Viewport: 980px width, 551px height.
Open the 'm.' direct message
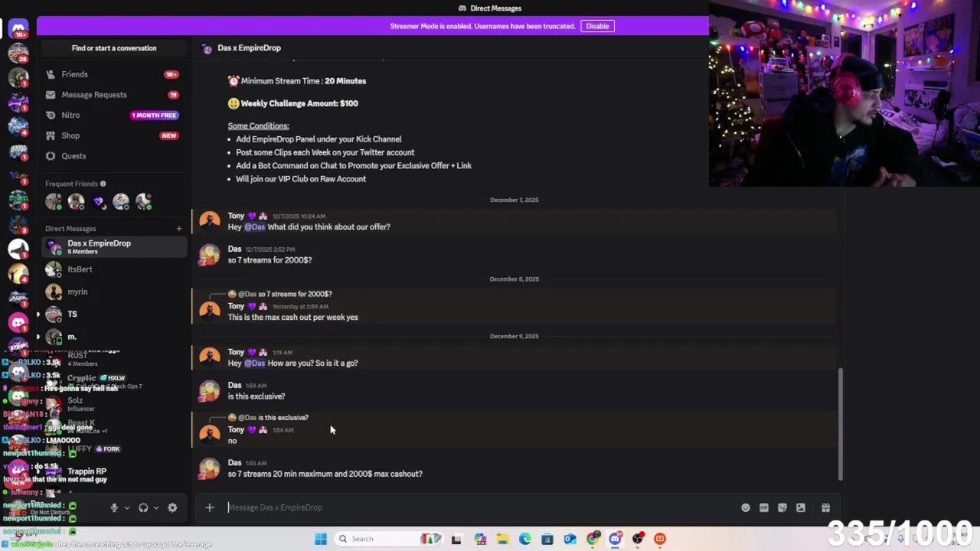(113, 337)
